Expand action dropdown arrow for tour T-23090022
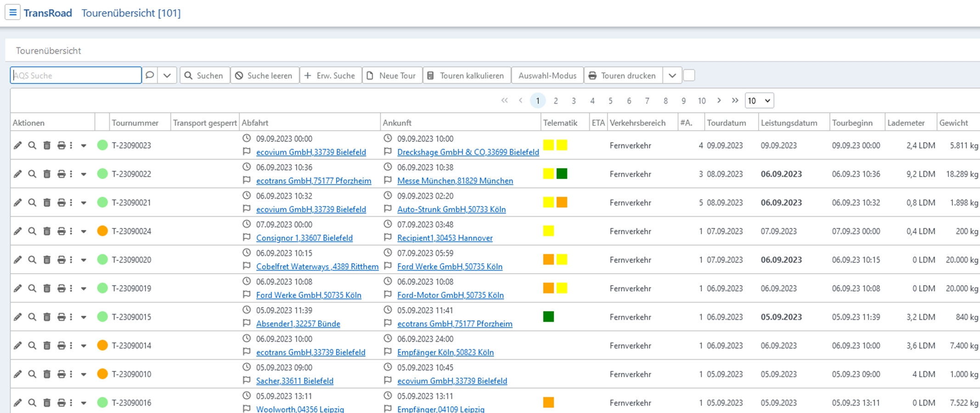Image resolution: width=980 pixels, height=413 pixels. 84,174
